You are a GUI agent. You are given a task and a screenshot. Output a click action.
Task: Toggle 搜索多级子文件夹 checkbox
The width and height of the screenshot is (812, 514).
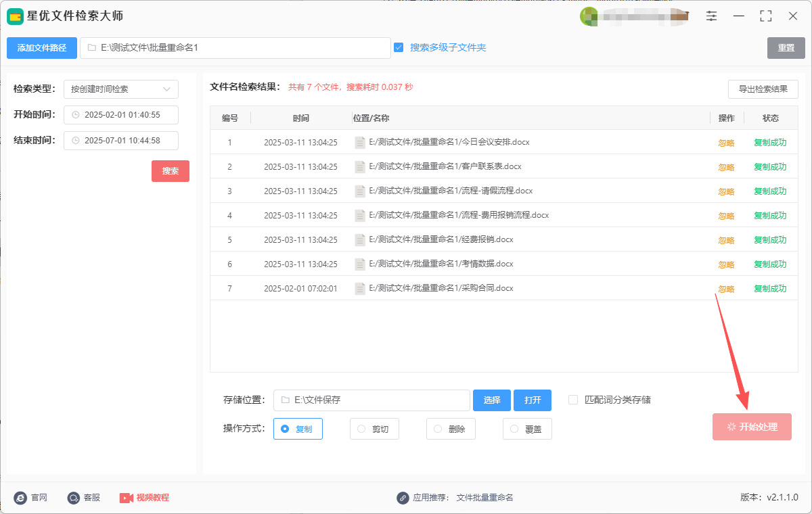click(399, 47)
